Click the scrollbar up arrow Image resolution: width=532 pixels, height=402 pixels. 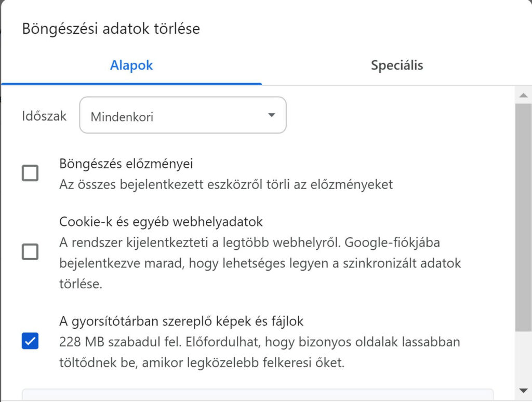click(523, 95)
